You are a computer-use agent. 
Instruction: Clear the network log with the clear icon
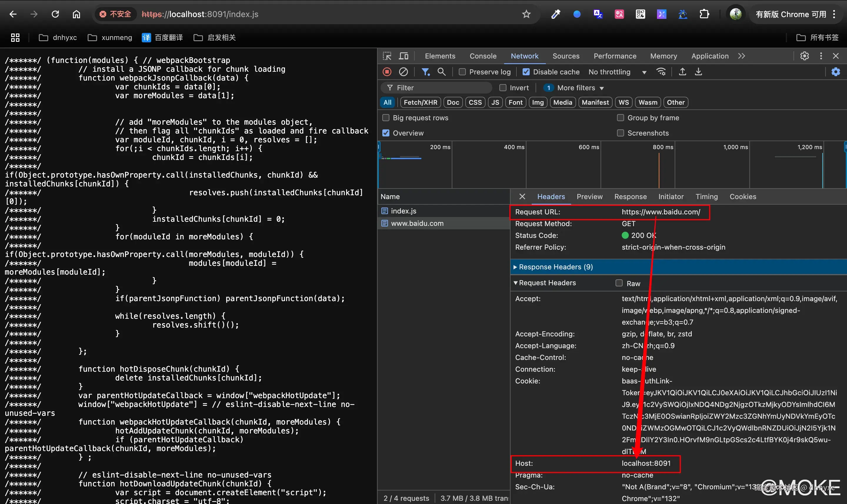[403, 72]
